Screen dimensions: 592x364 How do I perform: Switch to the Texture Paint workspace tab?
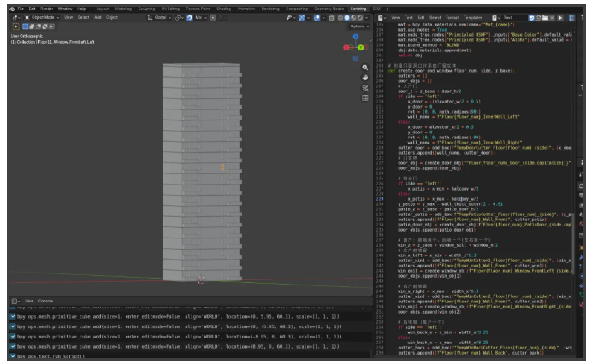(198, 9)
